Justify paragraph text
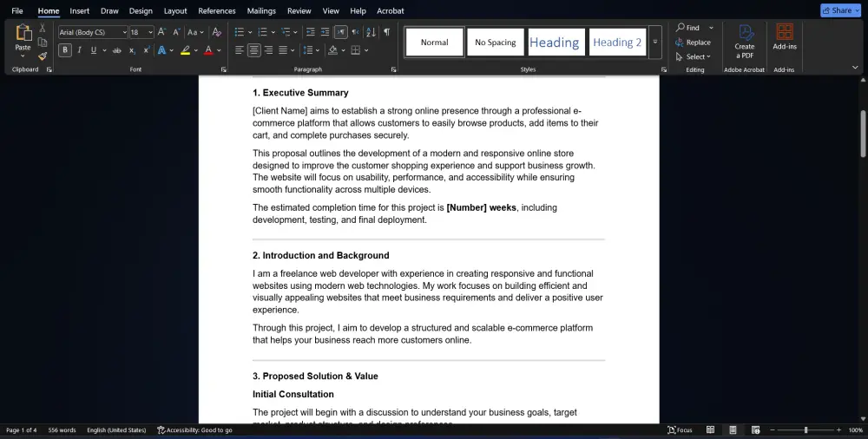Image resolution: width=868 pixels, height=439 pixels. (x=283, y=50)
